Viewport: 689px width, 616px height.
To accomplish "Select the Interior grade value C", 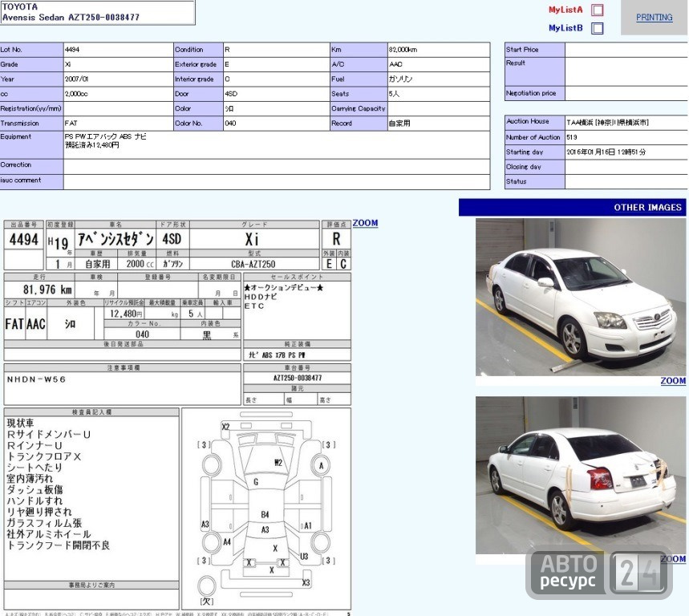I will [x=227, y=79].
